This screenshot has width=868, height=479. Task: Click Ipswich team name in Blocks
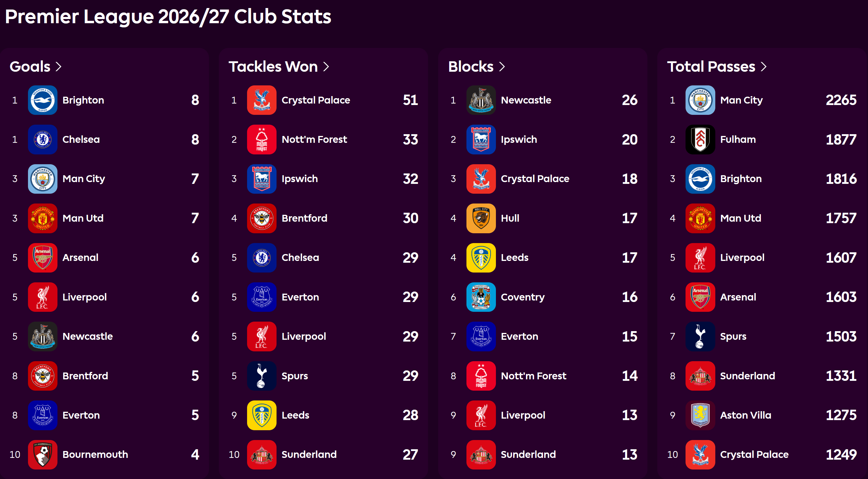pos(519,140)
